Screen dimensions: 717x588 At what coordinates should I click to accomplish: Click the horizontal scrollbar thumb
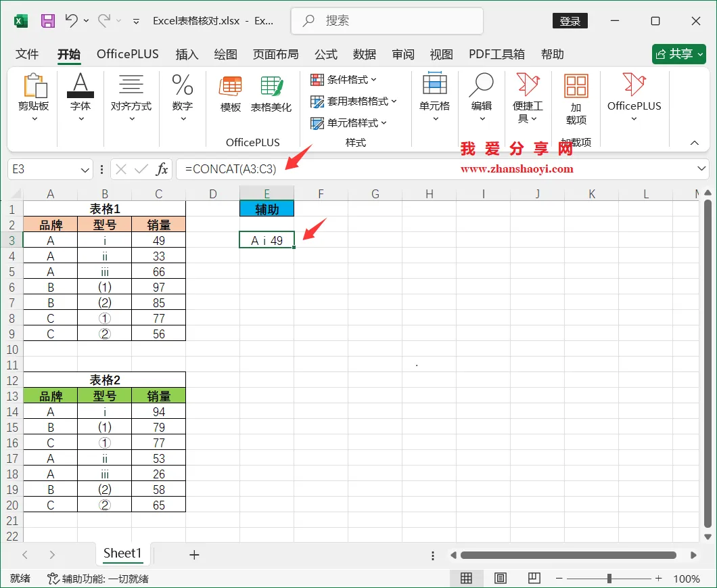568,556
